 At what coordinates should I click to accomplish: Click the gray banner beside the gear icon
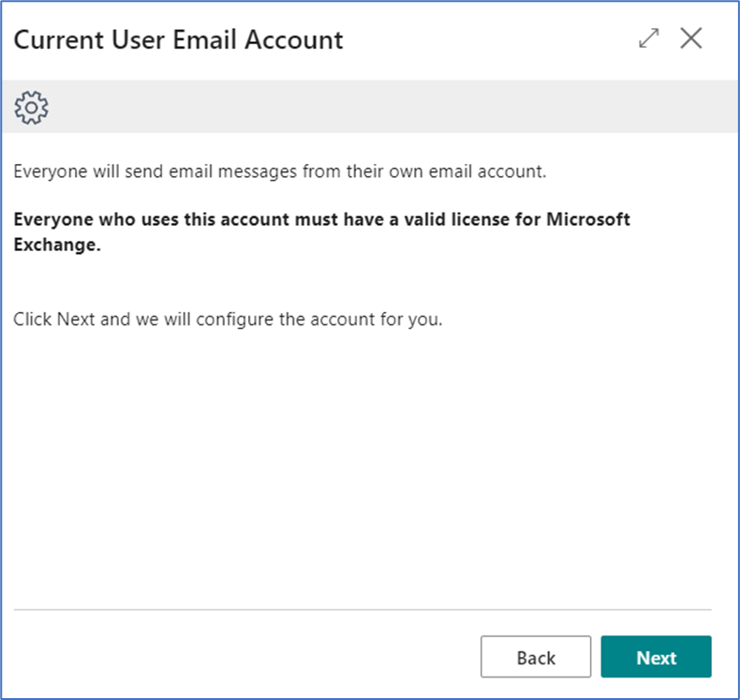[392, 107]
